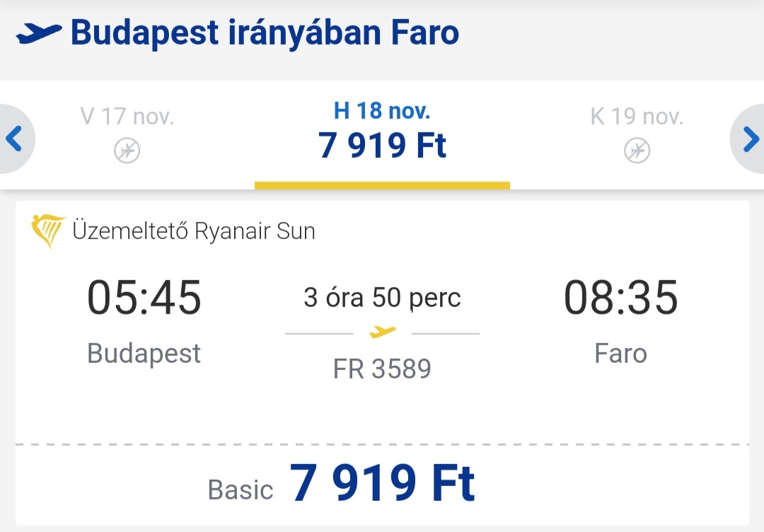Image resolution: width=764 pixels, height=532 pixels.
Task: Click the 7 919 Ft price under H 18 nov.
Action: pos(382,145)
